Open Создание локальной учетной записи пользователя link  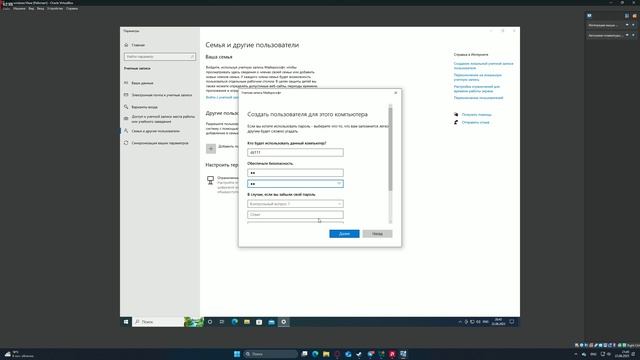pyautogui.click(x=483, y=66)
